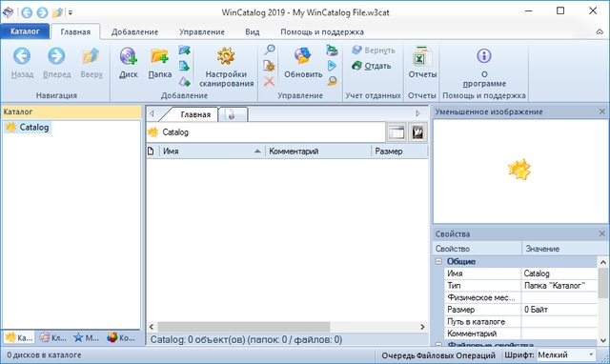The height and width of the screenshot is (364, 610).
Task: Select the Ко... bottom panel tab
Action: (121, 337)
